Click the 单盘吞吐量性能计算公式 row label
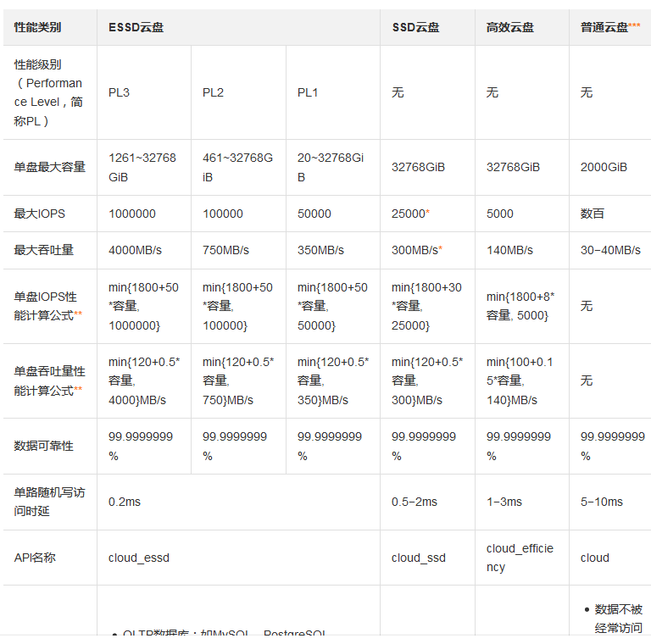Image resolution: width=651 pixels, height=644 pixels. point(49,381)
